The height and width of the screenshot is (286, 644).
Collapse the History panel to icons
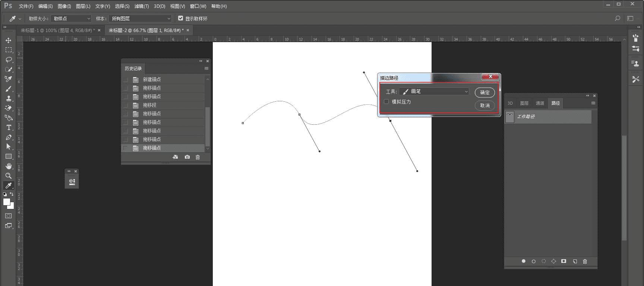click(x=201, y=61)
